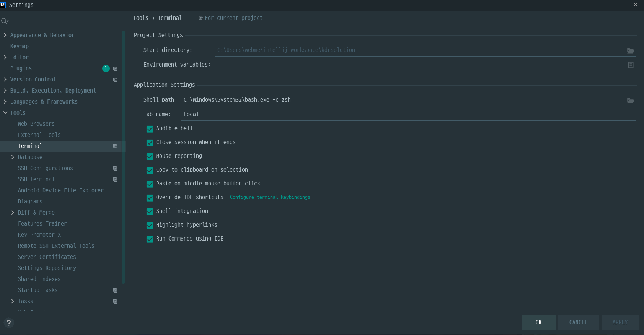Open Key Promoter X settings
The width and height of the screenshot is (644, 335).
pyautogui.click(x=39, y=235)
